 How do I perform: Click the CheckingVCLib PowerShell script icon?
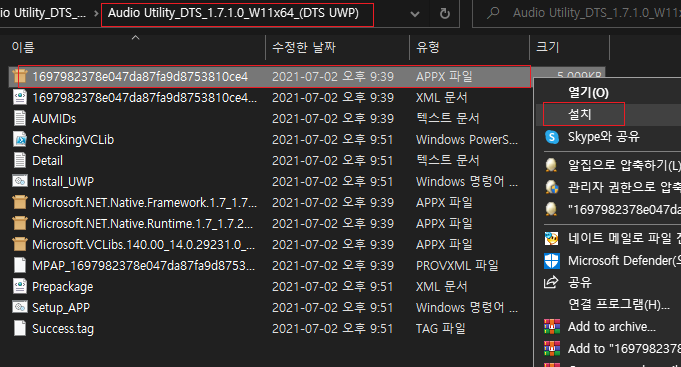(x=20, y=139)
